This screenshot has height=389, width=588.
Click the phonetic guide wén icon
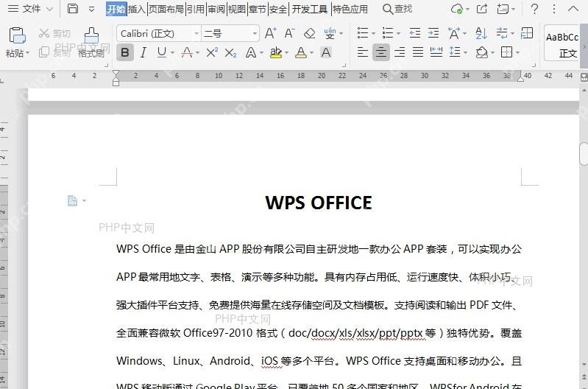click(330, 33)
